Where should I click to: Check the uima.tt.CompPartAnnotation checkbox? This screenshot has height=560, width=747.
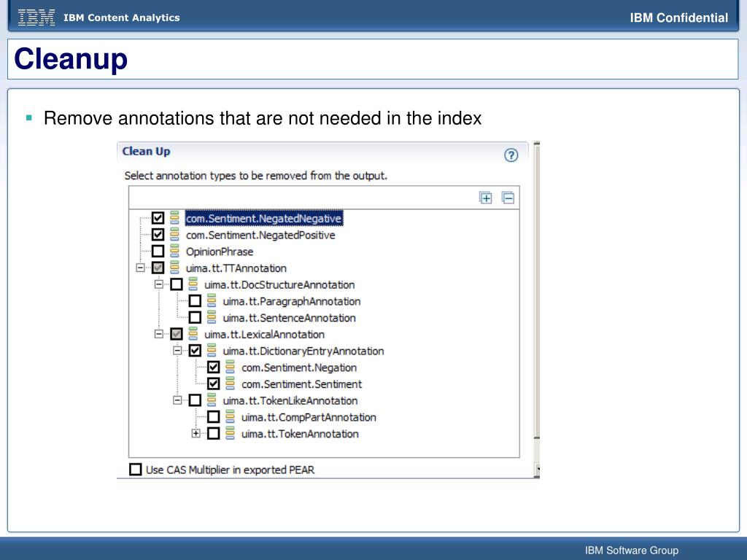[x=214, y=417]
